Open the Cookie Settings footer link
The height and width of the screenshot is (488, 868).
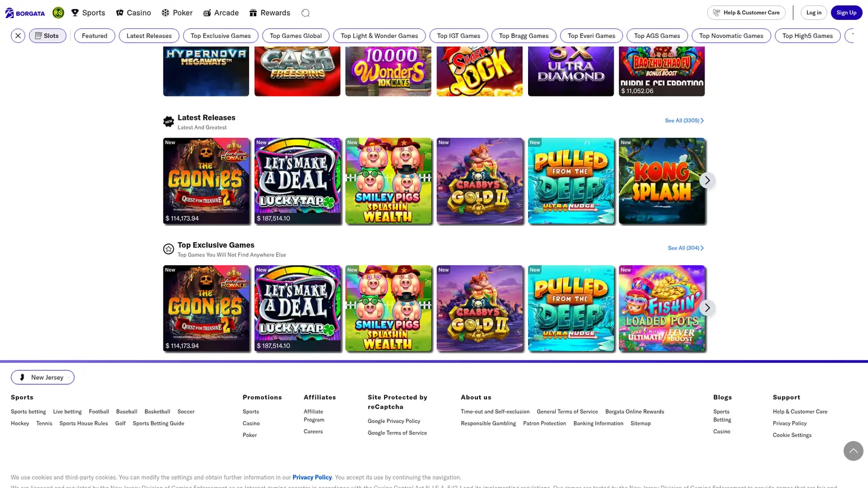[792, 435]
